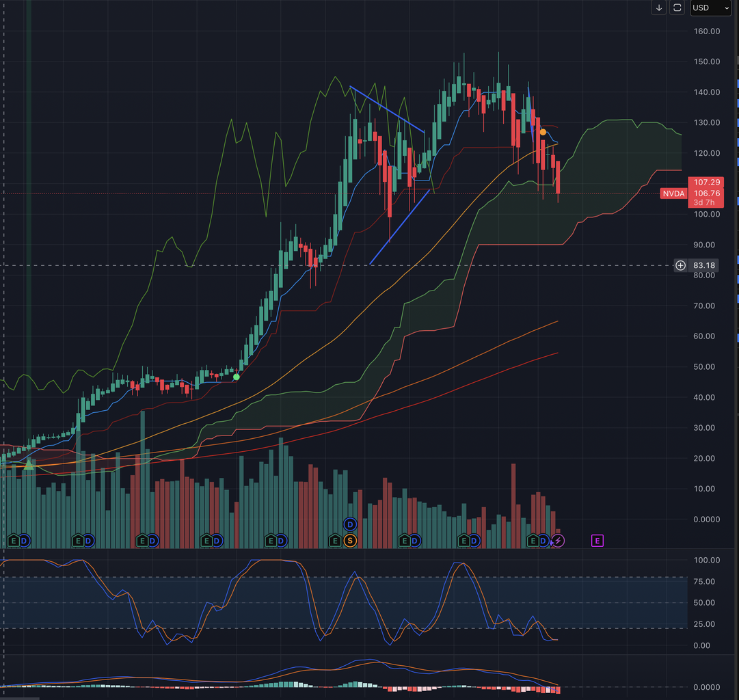Screen dimensions: 739x700
Task: Select the upper blue descending trendline
Action: [386, 108]
